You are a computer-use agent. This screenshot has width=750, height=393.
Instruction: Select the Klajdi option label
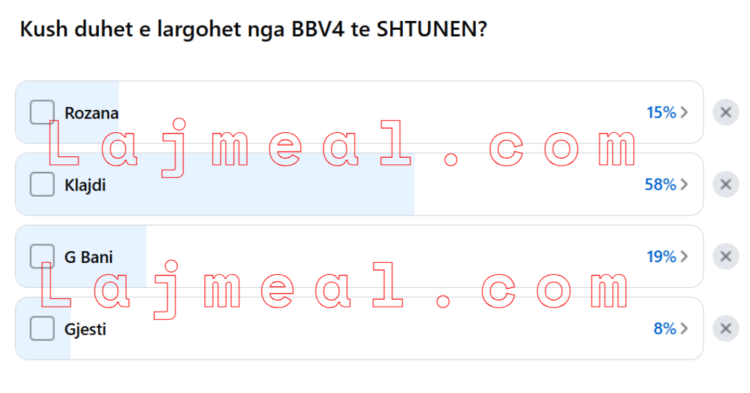[85, 186]
